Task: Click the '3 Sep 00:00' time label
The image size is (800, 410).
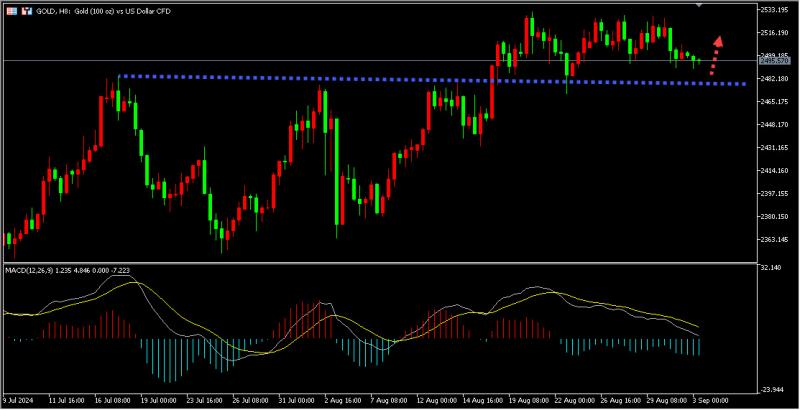Action: (710, 400)
